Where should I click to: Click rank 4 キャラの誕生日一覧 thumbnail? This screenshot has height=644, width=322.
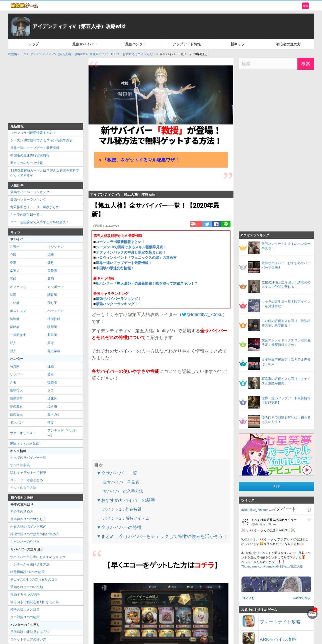(254, 306)
